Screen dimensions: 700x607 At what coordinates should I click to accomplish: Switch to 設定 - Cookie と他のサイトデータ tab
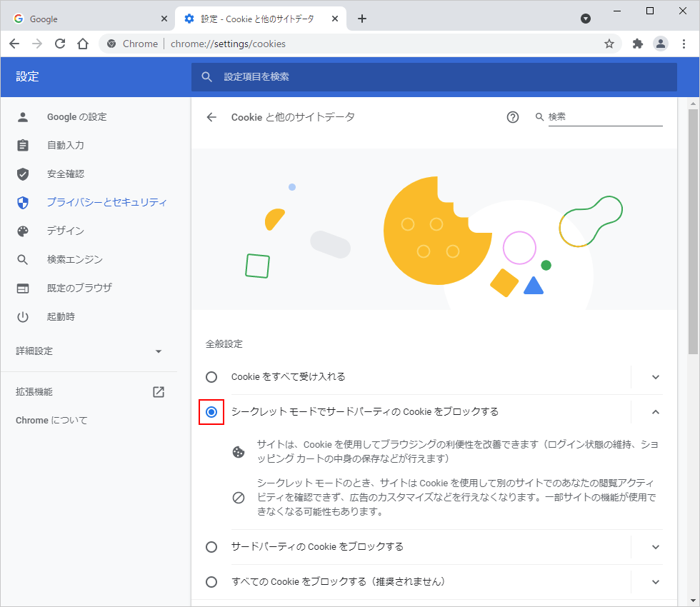click(260, 19)
